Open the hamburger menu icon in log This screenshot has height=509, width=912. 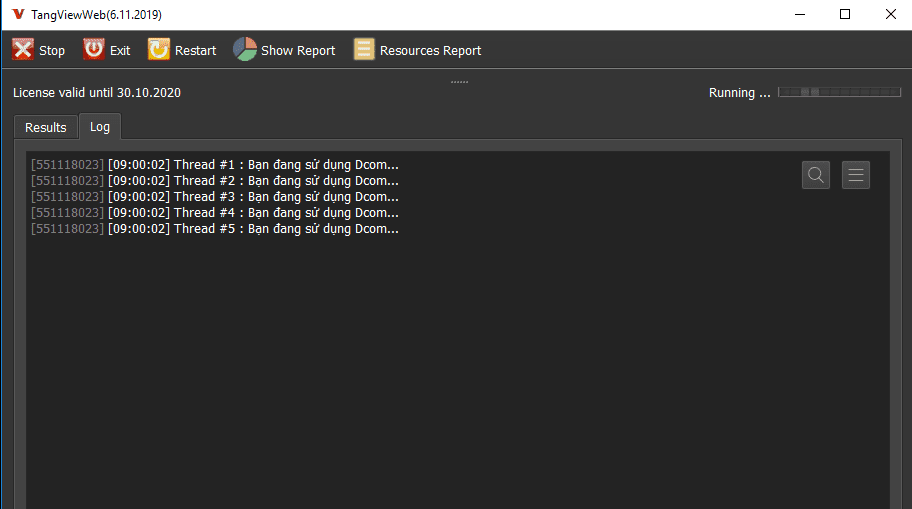click(856, 175)
